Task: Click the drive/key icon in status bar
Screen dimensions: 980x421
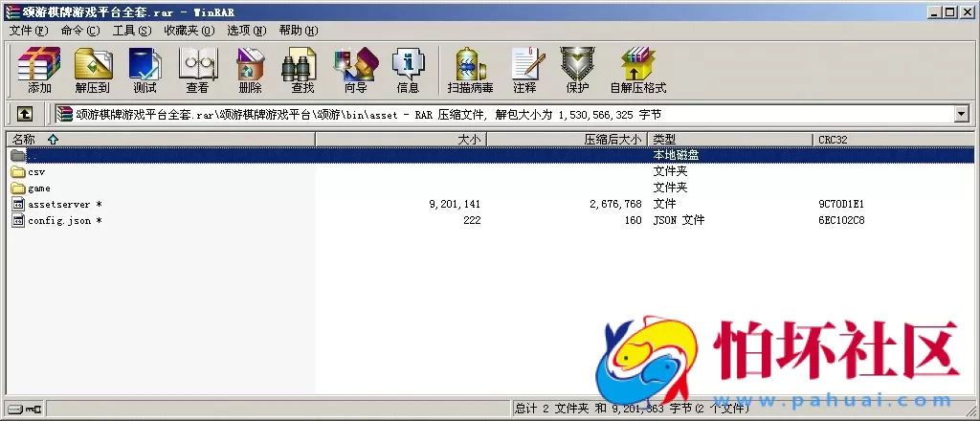Action: click(x=25, y=410)
